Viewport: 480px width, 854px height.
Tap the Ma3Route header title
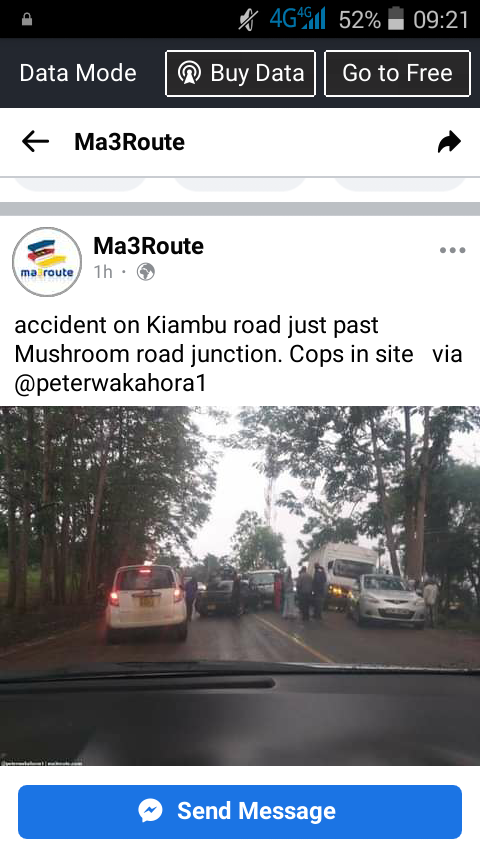(x=130, y=142)
